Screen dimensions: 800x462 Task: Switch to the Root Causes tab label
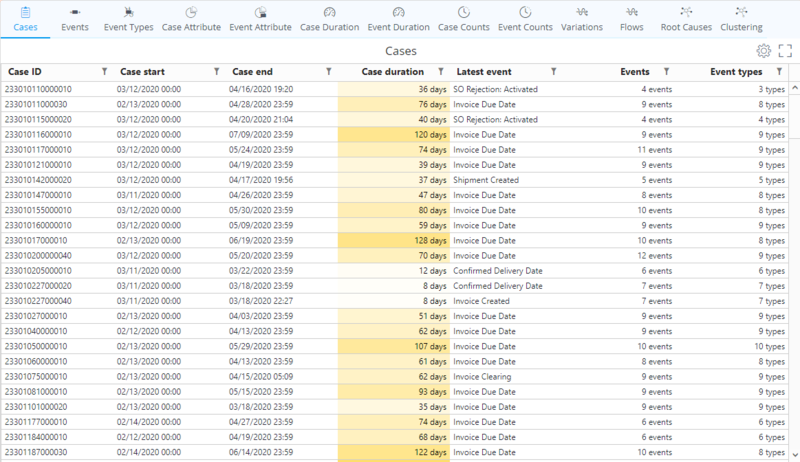click(x=686, y=28)
